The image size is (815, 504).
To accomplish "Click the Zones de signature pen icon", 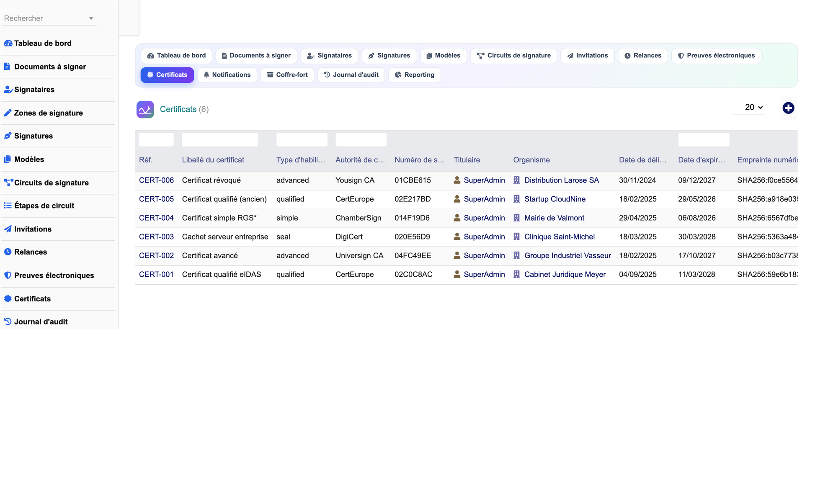I will click(x=8, y=113).
